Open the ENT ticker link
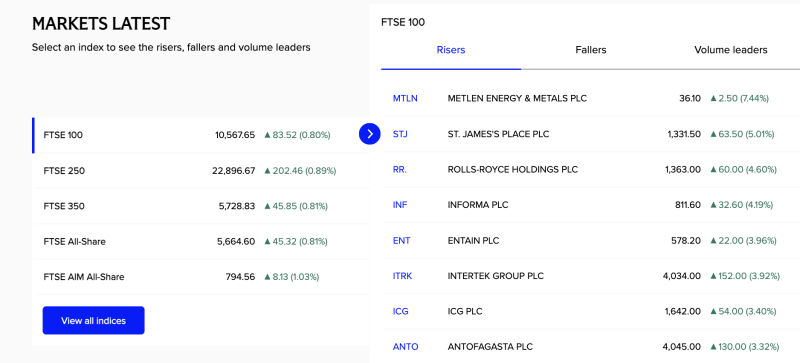 tap(402, 240)
